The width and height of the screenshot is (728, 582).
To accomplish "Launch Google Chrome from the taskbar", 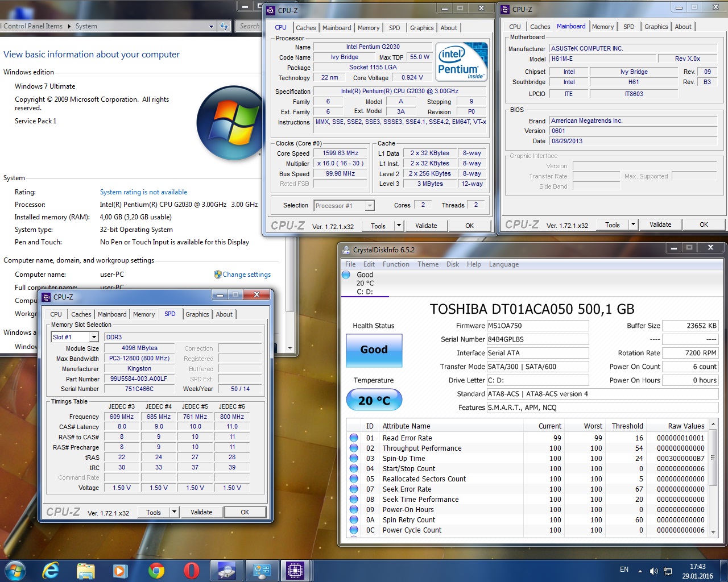I will (156, 570).
